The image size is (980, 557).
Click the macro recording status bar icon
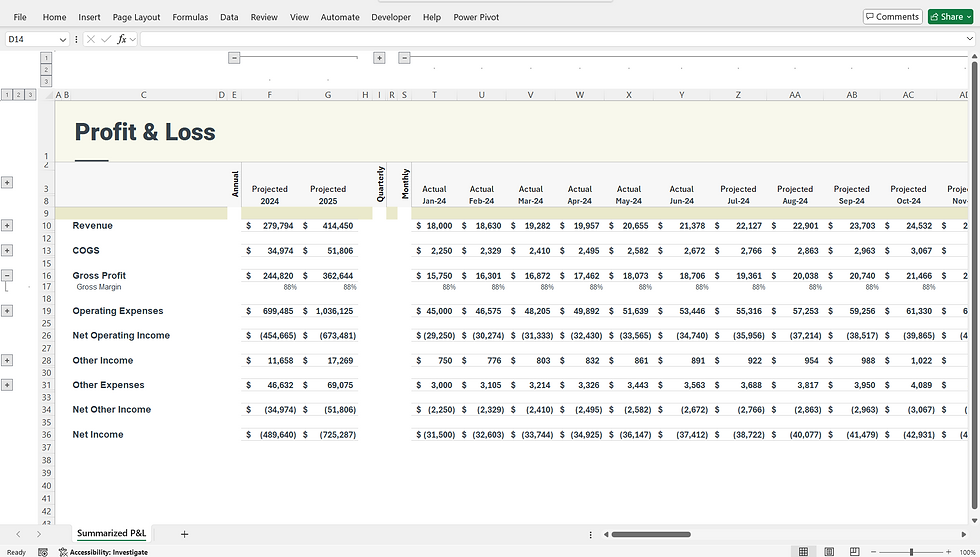[x=42, y=552]
